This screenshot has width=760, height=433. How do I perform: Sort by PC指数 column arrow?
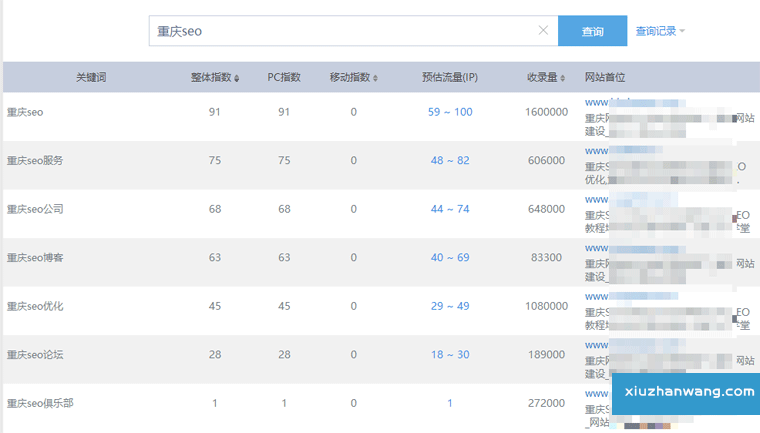click(304, 78)
